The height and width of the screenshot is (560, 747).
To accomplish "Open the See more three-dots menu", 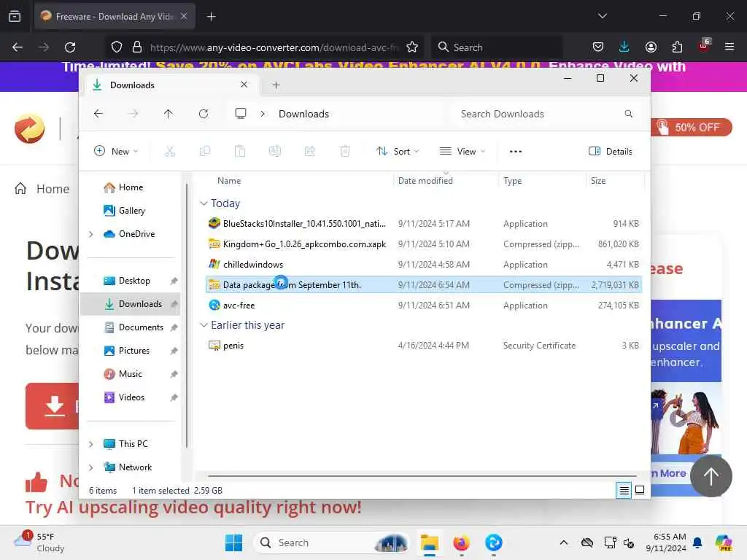I will (516, 152).
